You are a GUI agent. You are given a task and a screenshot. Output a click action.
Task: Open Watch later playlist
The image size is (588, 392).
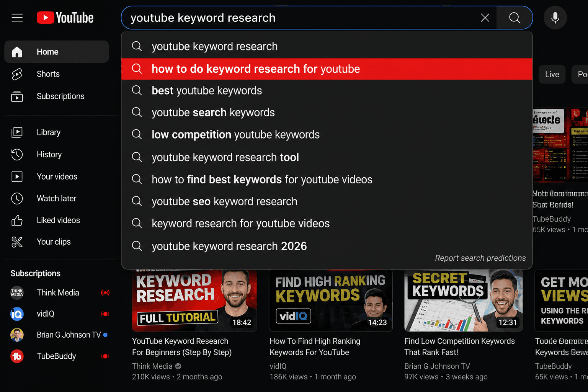(57, 198)
